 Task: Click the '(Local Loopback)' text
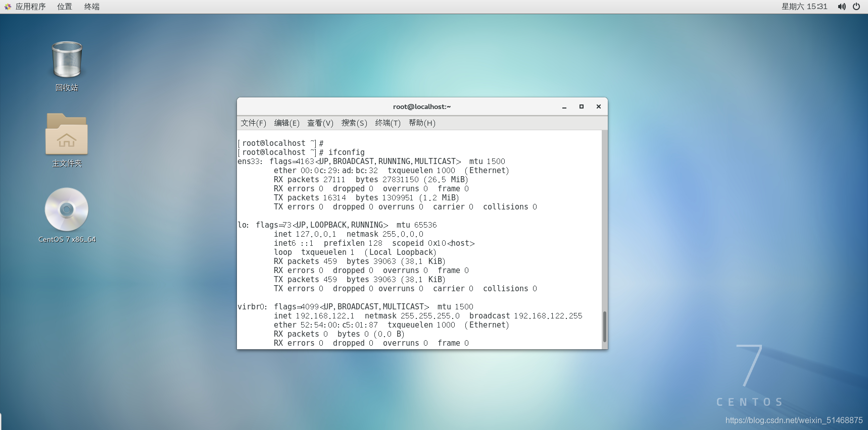click(400, 252)
